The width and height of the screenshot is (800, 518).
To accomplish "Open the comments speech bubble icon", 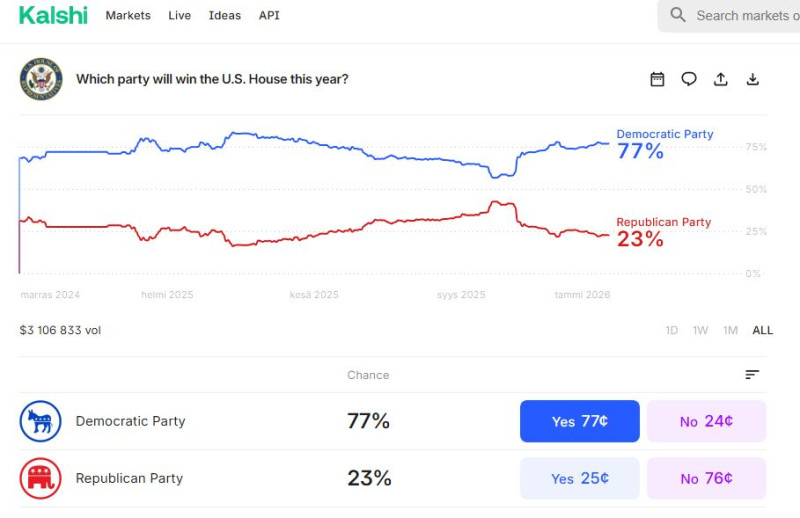I will click(x=689, y=79).
